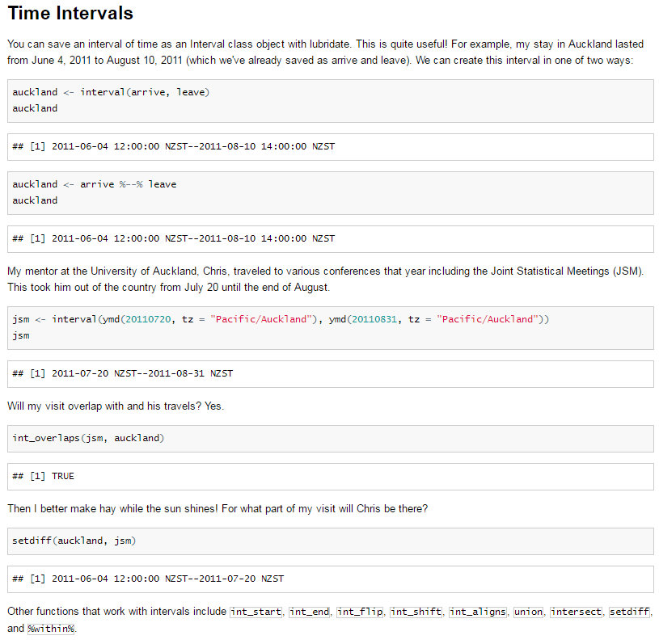Click the interval(arrive, leave) code line

(x=111, y=92)
